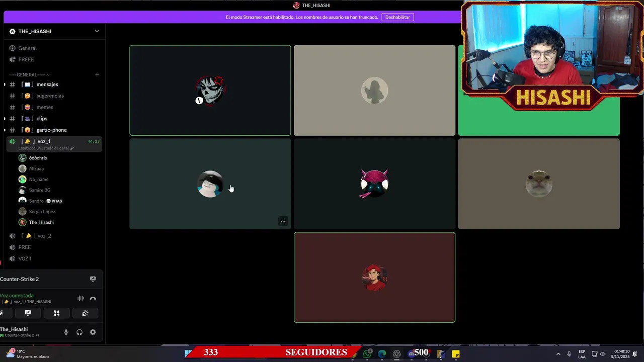Show hidden system tray icons

tap(558, 354)
